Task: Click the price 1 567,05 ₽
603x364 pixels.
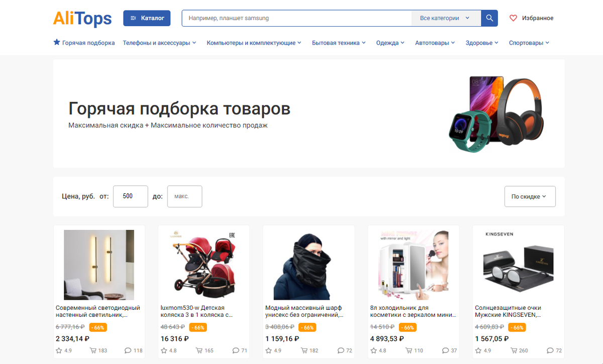Action: (492, 338)
